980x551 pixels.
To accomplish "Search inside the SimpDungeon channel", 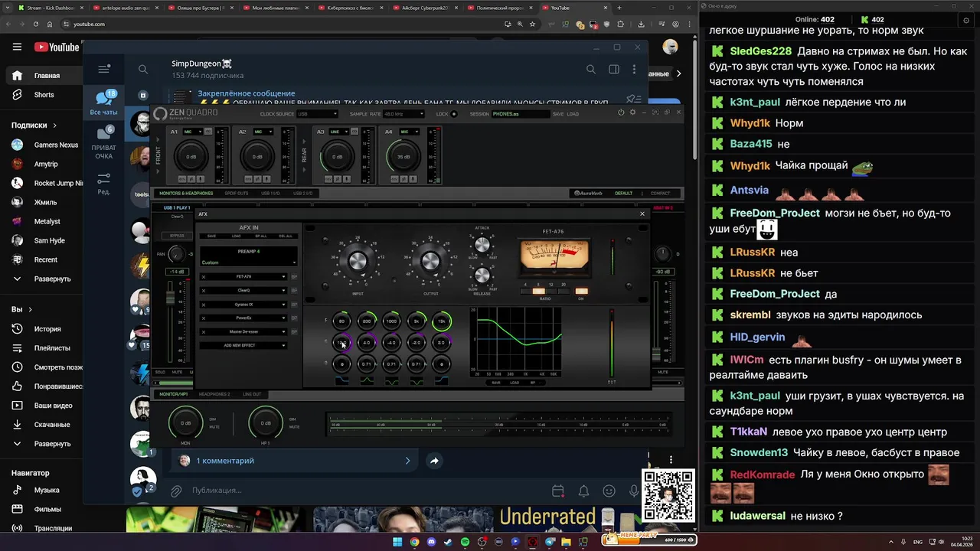I will (x=590, y=69).
